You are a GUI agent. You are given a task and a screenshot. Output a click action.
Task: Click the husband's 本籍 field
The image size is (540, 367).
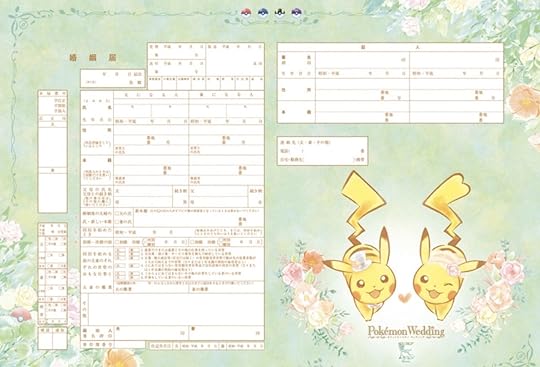pos(151,166)
